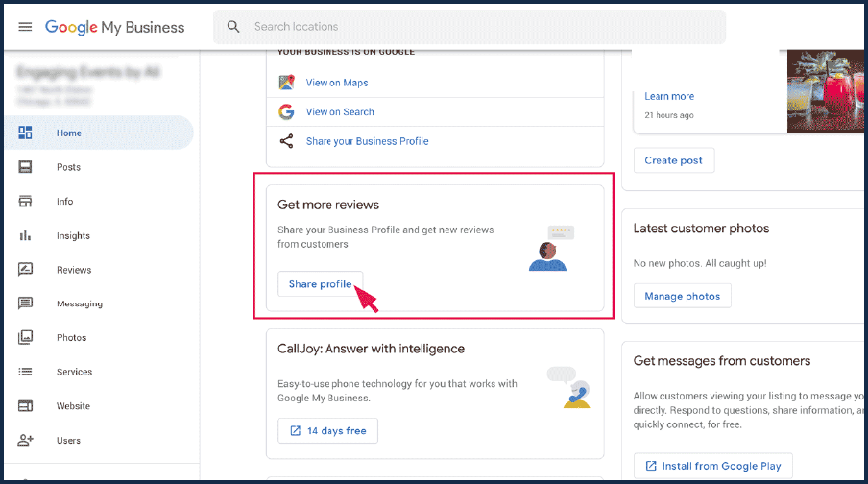
Task: Click the 14 days free button
Action: tap(327, 431)
